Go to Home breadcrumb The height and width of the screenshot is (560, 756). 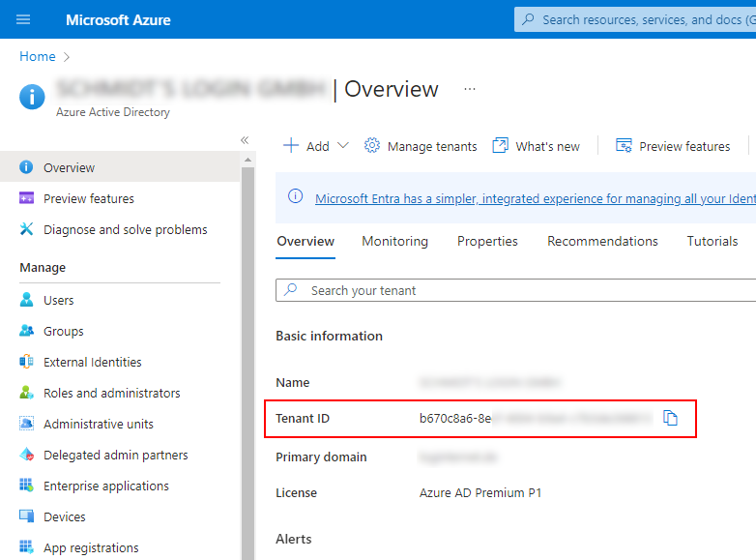click(x=38, y=56)
